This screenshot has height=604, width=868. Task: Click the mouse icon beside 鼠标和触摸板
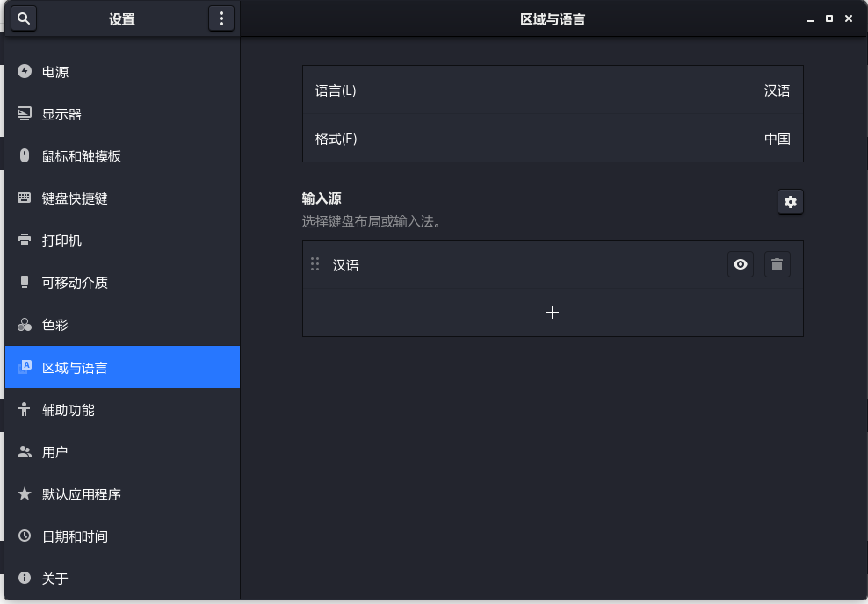tap(25, 155)
